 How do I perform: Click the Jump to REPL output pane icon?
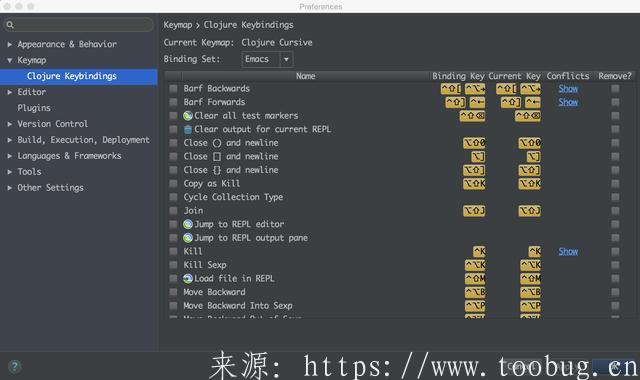coord(188,238)
